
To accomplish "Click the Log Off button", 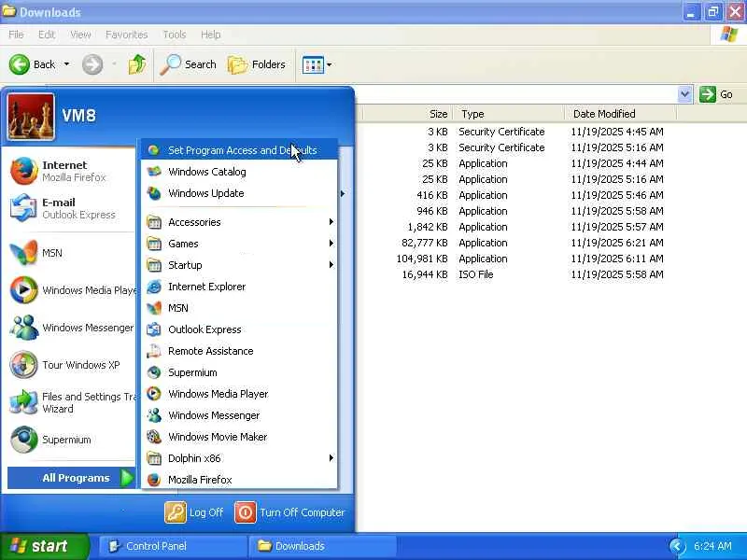I will (x=194, y=512).
